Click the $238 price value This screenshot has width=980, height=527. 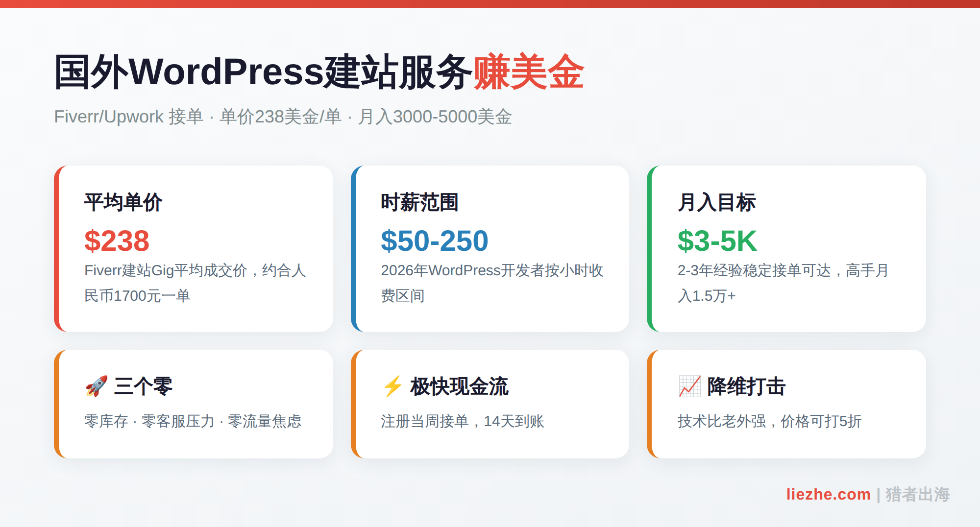117,240
